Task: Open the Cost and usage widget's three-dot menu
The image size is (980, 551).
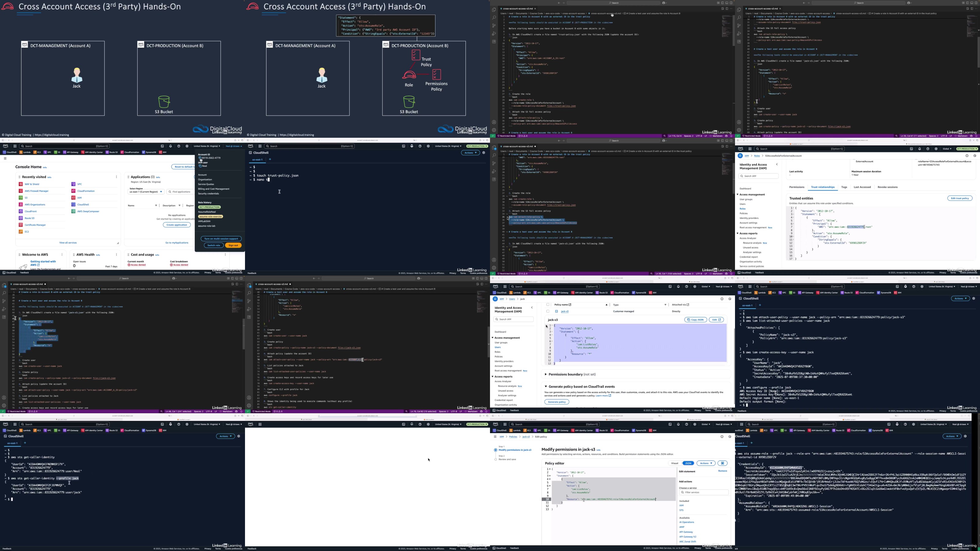Action: [x=225, y=255]
